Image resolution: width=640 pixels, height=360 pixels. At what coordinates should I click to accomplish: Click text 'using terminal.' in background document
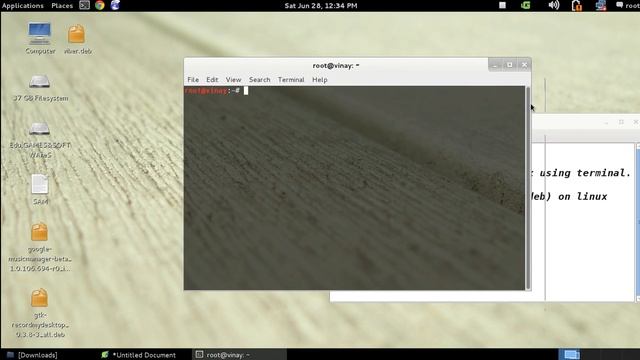[x=585, y=173]
